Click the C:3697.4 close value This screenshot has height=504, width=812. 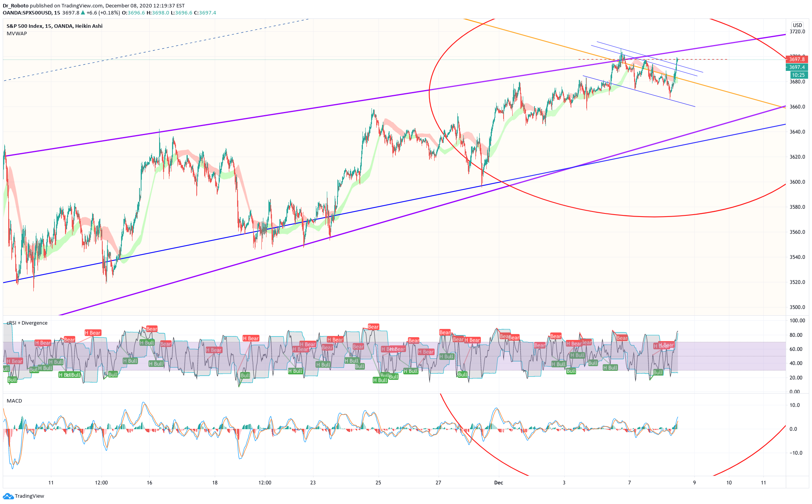[x=205, y=13]
